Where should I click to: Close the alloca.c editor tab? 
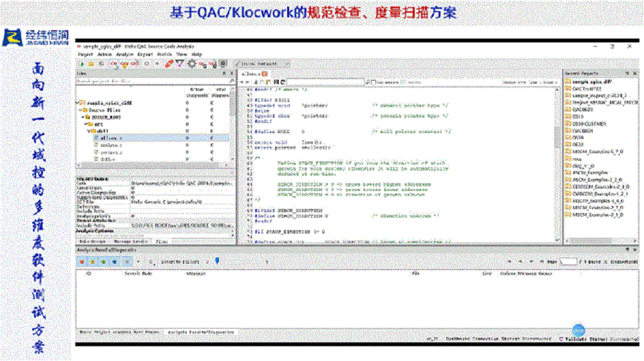(265, 74)
